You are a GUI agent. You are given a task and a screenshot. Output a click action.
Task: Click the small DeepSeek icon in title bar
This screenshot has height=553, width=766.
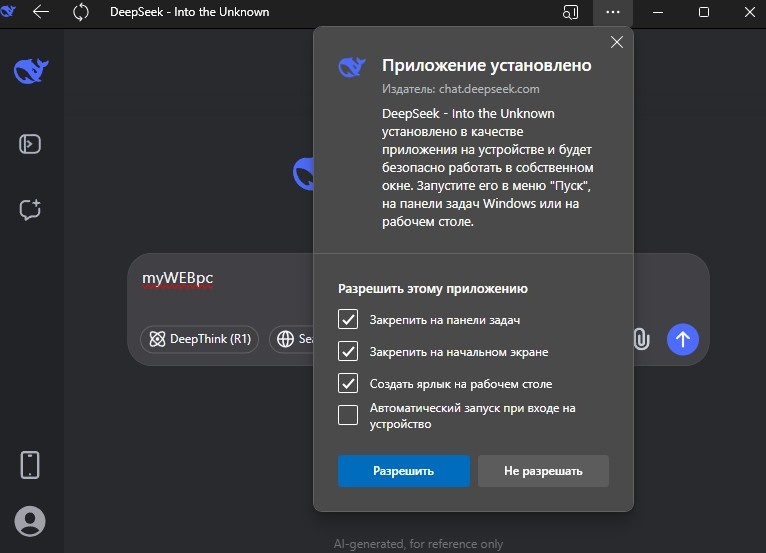pos(8,11)
